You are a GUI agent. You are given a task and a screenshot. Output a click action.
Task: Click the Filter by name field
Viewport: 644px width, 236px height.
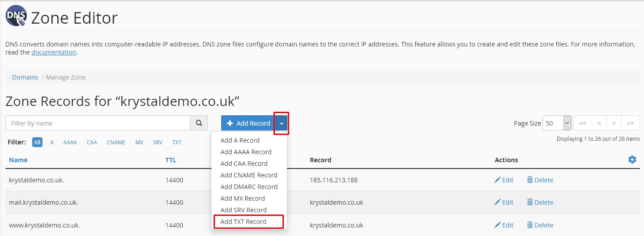click(97, 123)
